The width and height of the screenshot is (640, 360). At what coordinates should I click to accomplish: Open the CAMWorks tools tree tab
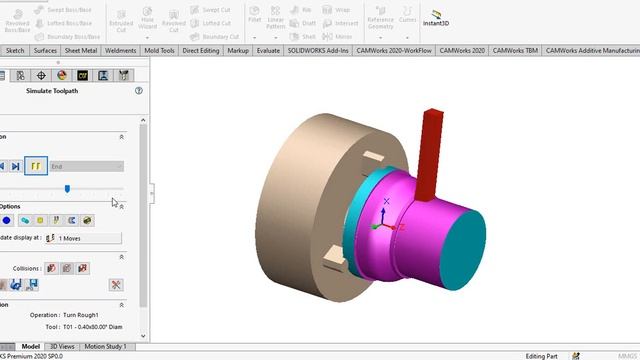124,75
